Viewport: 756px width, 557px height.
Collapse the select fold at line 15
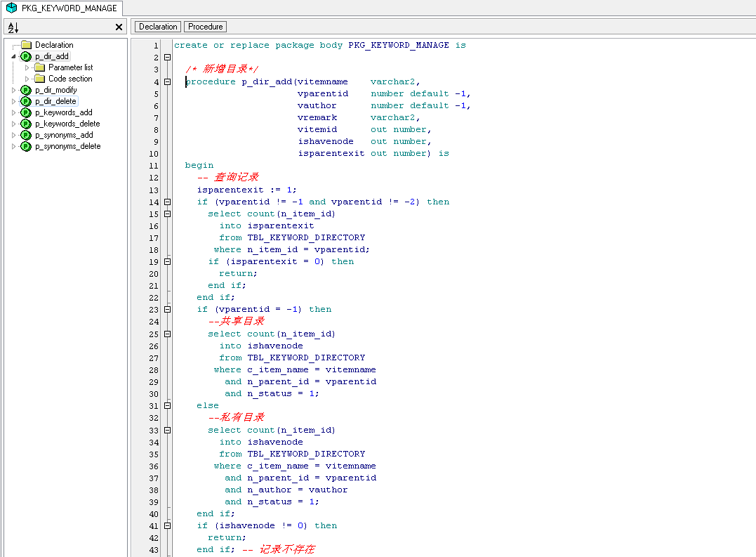[x=167, y=214]
